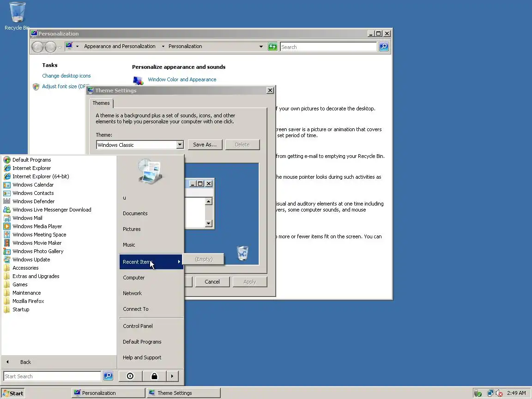Click the Start Search input field
The height and width of the screenshot is (399, 532).
pos(52,376)
